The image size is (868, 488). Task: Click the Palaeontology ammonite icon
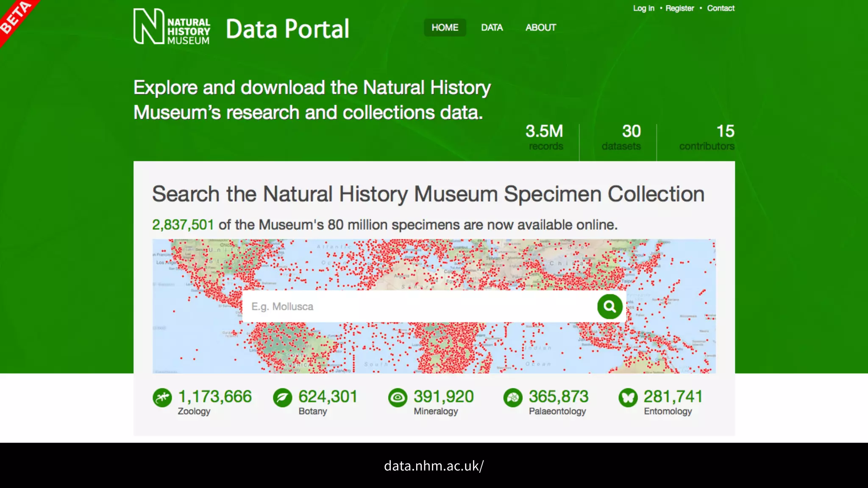tap(513, 398)
